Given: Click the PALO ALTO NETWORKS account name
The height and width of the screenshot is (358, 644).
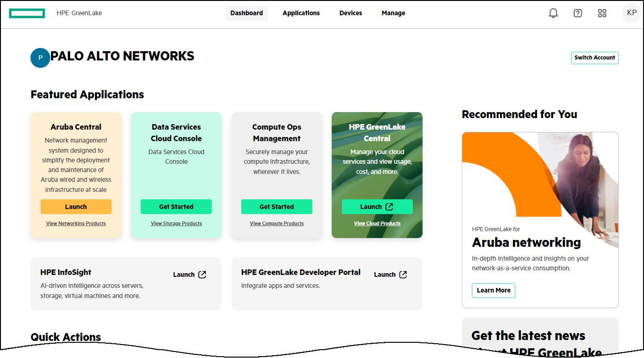Looking at the screenshot, I should pyautogui.click(x=122, y=56).
